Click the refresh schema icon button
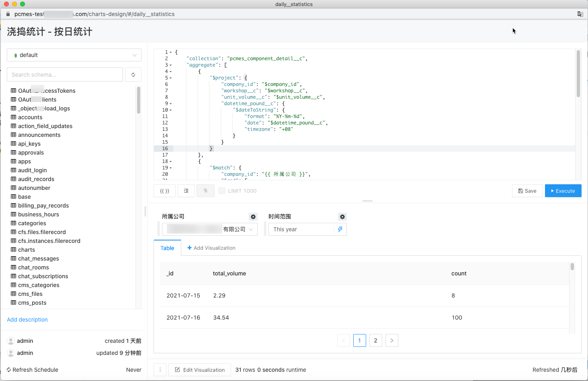 133,75
